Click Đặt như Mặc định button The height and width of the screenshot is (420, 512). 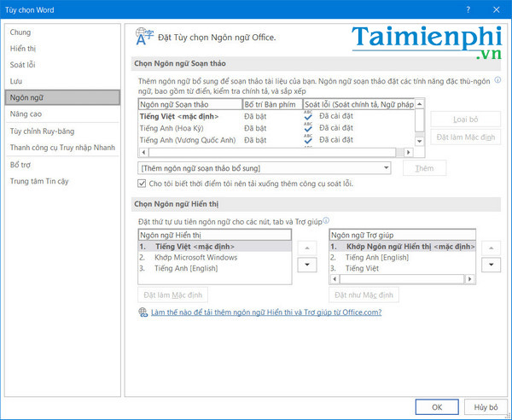click(x=364, y=295)
